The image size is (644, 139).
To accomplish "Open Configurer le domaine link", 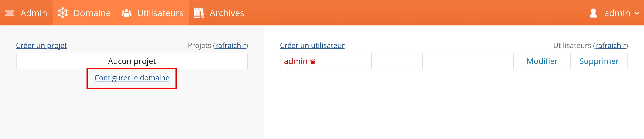I will [132, 78].
